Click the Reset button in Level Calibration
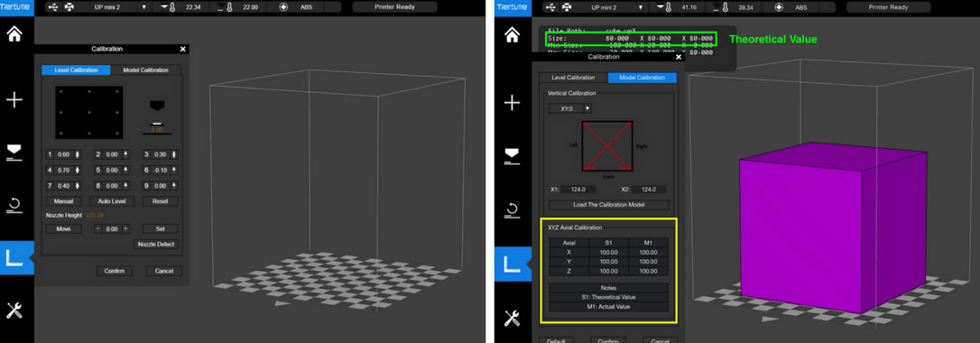This screenshot has height=343, width=980. tap(161, 201)
